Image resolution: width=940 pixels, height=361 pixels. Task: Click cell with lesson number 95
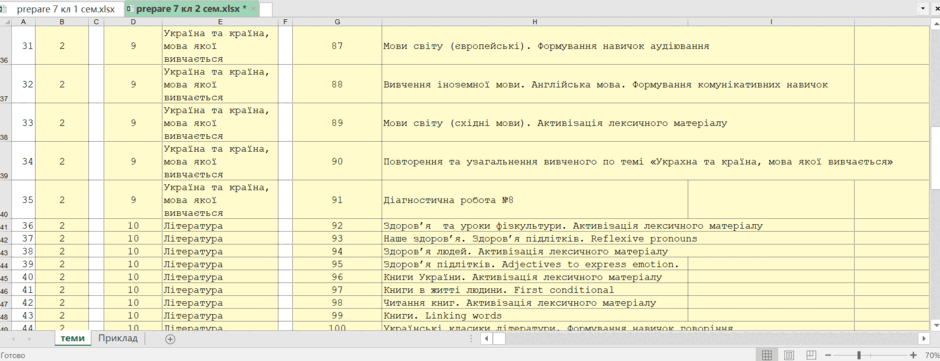tap(337, 264)
